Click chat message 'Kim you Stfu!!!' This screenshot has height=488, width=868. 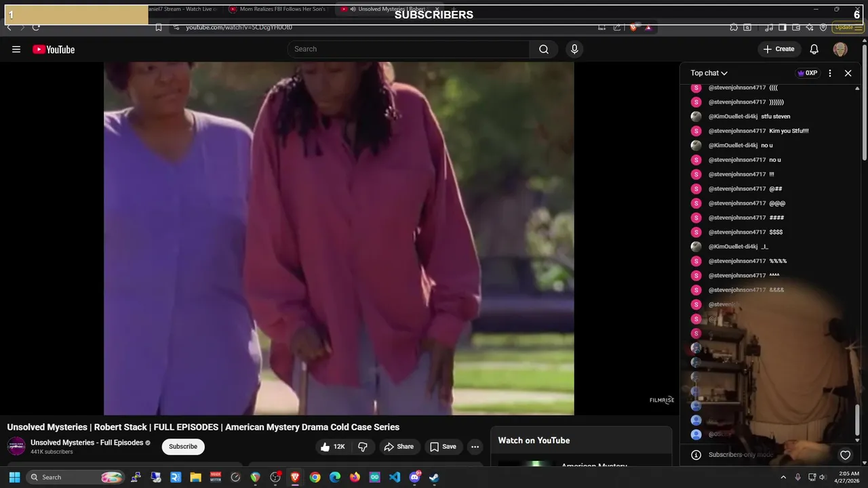tap(789, 131)
